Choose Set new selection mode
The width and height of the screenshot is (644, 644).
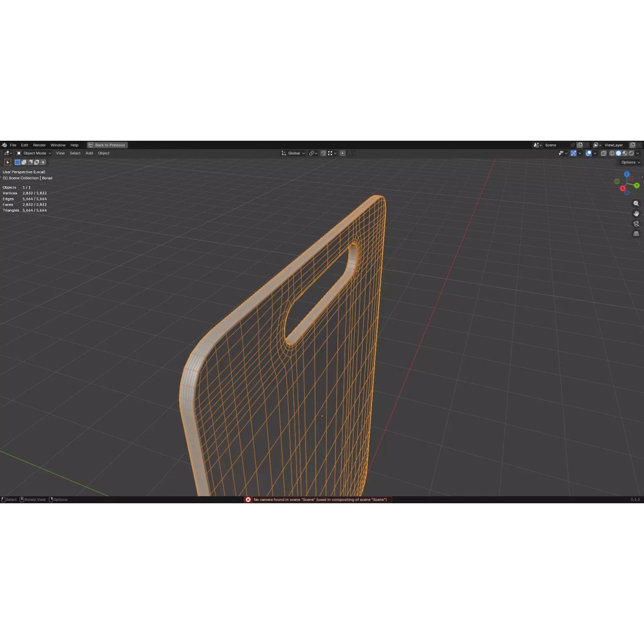click(18, 162)
